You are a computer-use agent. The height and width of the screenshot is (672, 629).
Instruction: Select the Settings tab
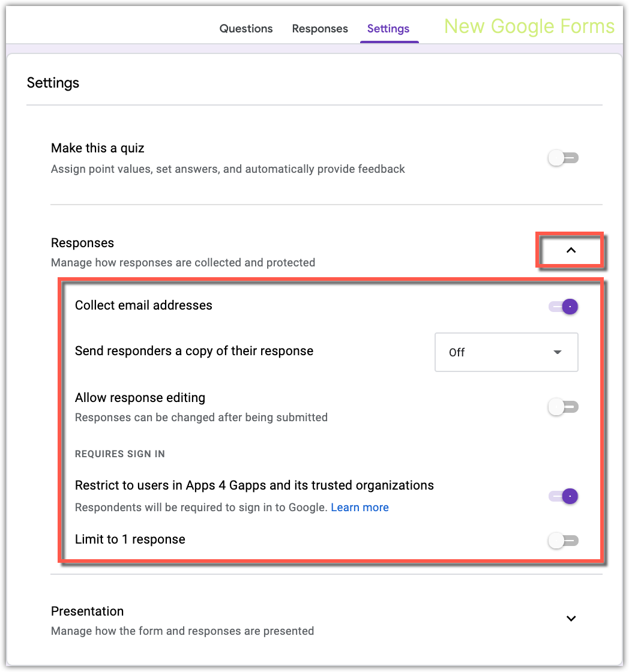coord(388,28)
